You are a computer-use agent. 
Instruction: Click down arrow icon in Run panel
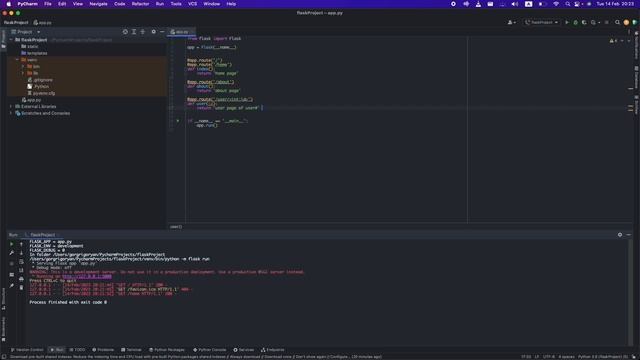pos(21,253)
